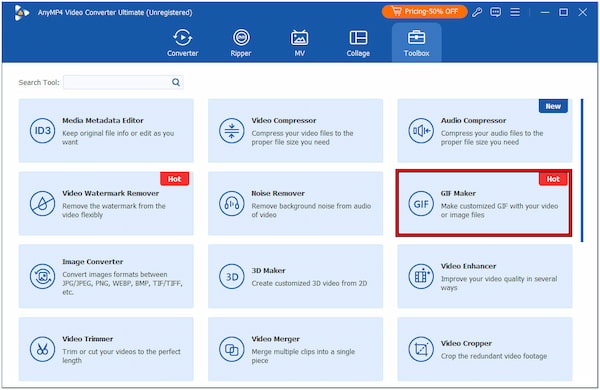Click the Video Compressor icon
The height and width of the screenshot is (390, 600).
click(x=232, y=131)
